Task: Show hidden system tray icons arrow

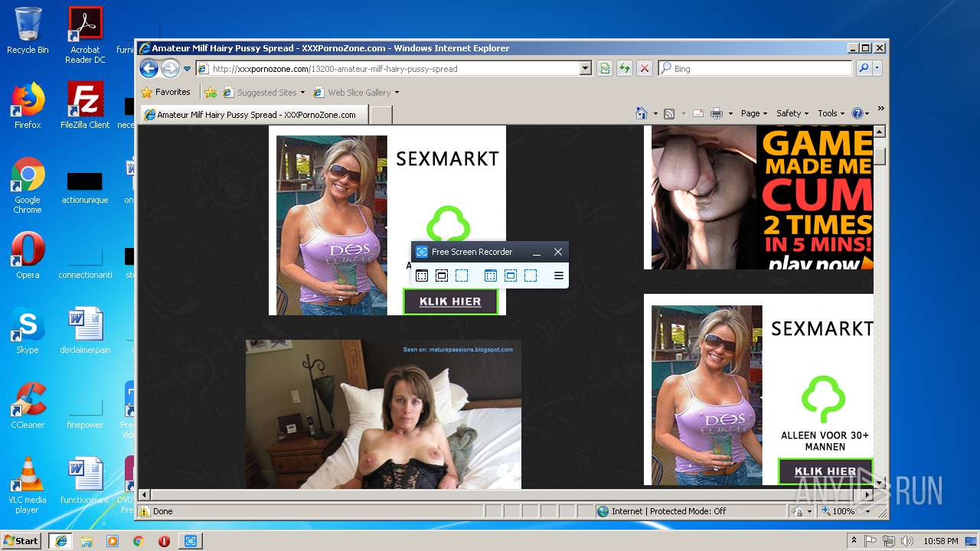Action: coord(854,541)
